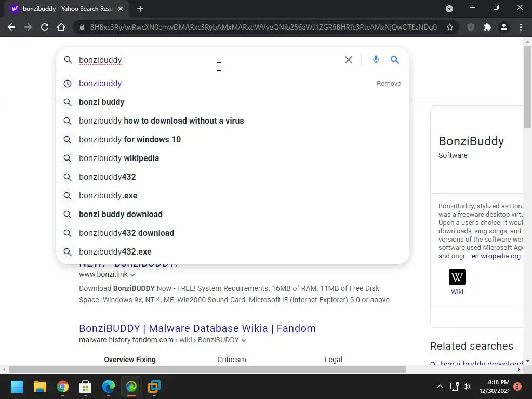Expand the www.bonzi.link dropdown arrow

point(132,275)
